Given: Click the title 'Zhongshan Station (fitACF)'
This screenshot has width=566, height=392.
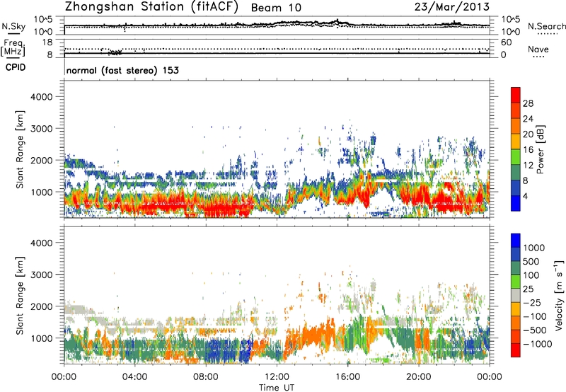Looking at the screenshot, I should pyautogui.click(x=151, y=7).
